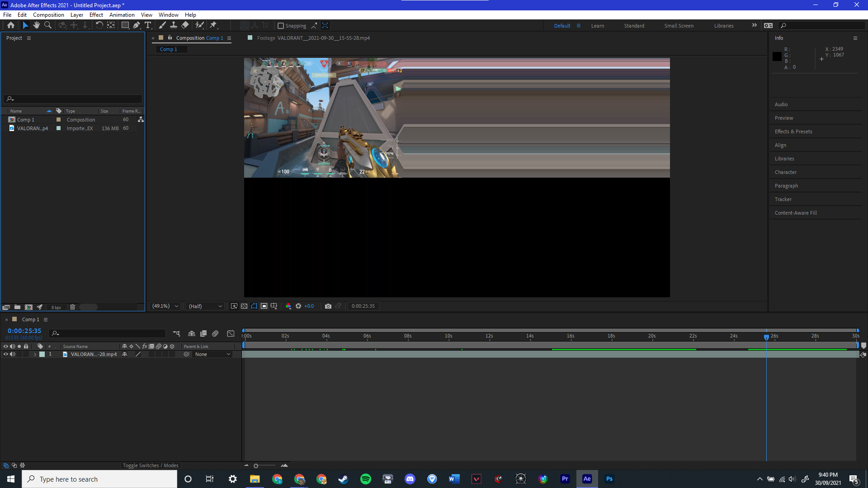Select the Zoom magnifier tool
Viewport: 868px width, 488px height.
pyautogui.click(x=48, y=25)
